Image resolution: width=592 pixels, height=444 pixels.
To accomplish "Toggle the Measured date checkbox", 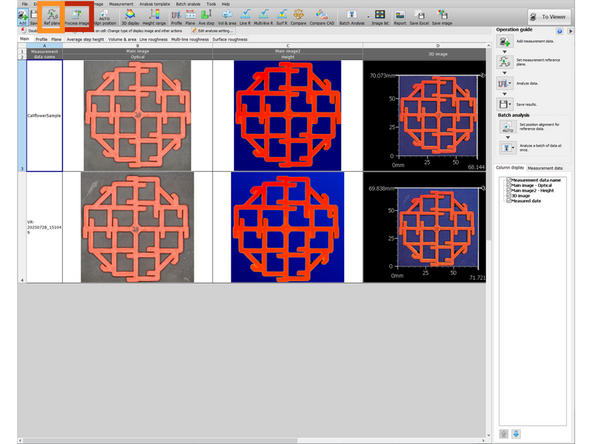I will click(x=509, y=201).
